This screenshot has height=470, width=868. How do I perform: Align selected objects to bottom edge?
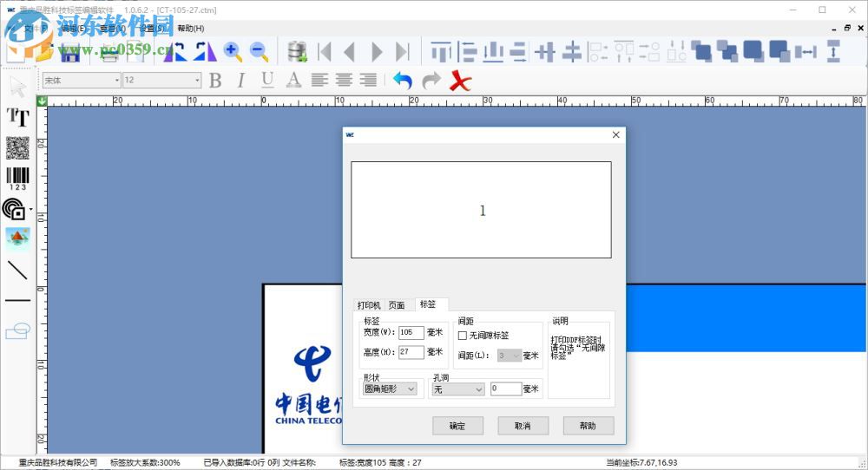[x=493, y=52]
